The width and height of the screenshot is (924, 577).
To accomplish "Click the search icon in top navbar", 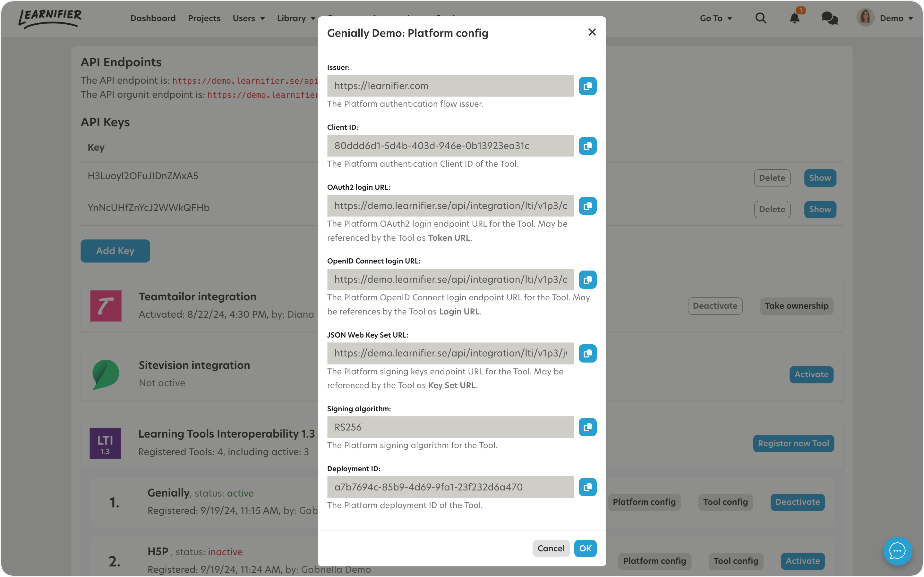I will (760, 18).
